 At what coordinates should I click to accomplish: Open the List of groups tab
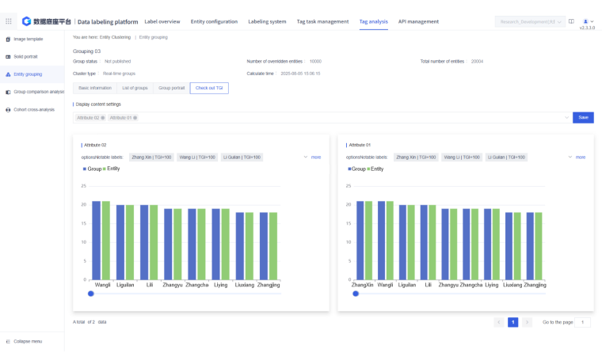[x=133, y=88]
